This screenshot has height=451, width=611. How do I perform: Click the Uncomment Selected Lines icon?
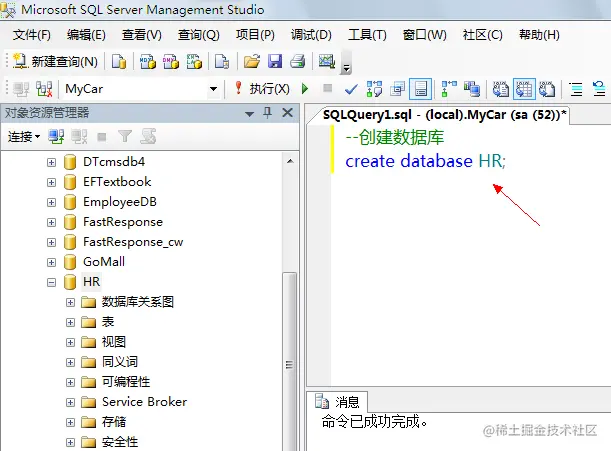point(599,89)
